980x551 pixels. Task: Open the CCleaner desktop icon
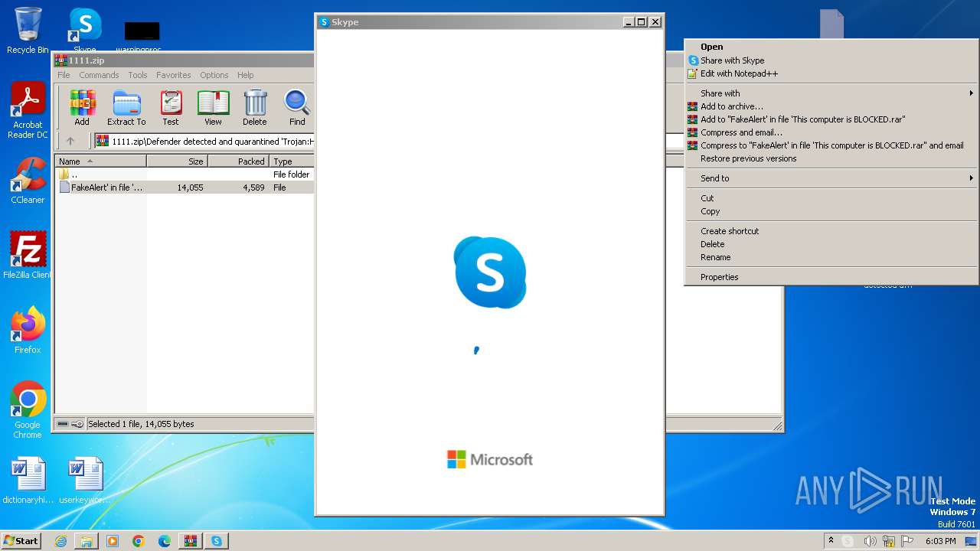28,181
